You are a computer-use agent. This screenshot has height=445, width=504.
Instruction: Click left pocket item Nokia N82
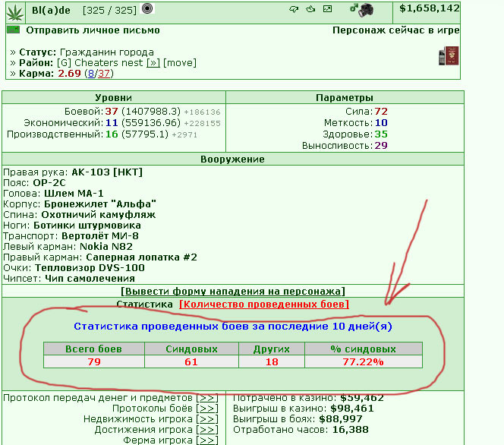[106, 247]
